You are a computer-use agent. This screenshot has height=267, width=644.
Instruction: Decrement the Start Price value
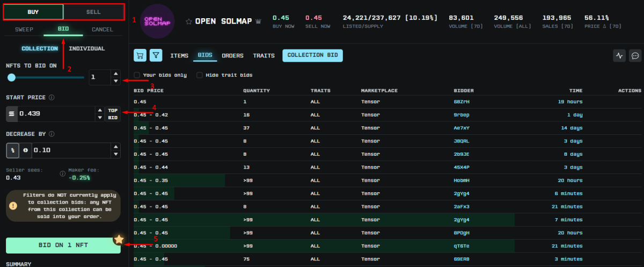[x=99, y=118]
